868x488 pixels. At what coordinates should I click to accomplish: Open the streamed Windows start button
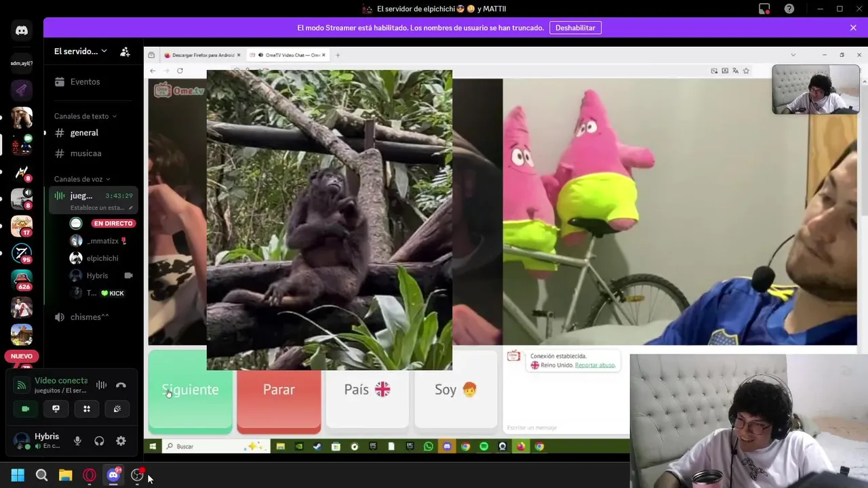[x=153, y=447]
